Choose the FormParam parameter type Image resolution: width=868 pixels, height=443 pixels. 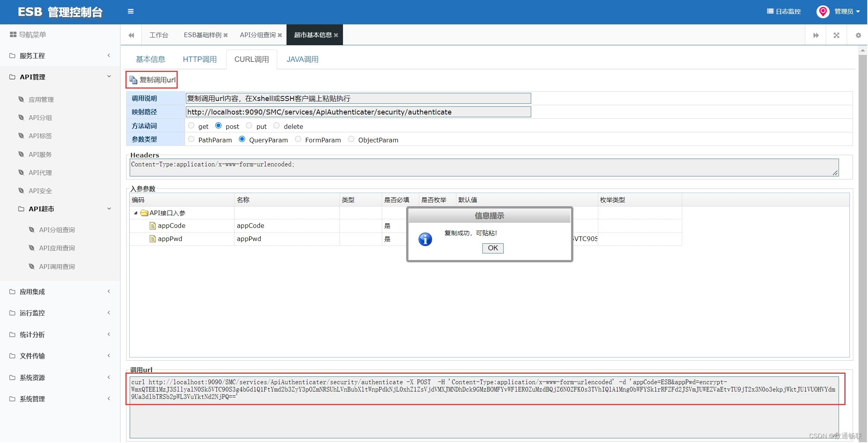pyautogui.click(x=298, y=139)
